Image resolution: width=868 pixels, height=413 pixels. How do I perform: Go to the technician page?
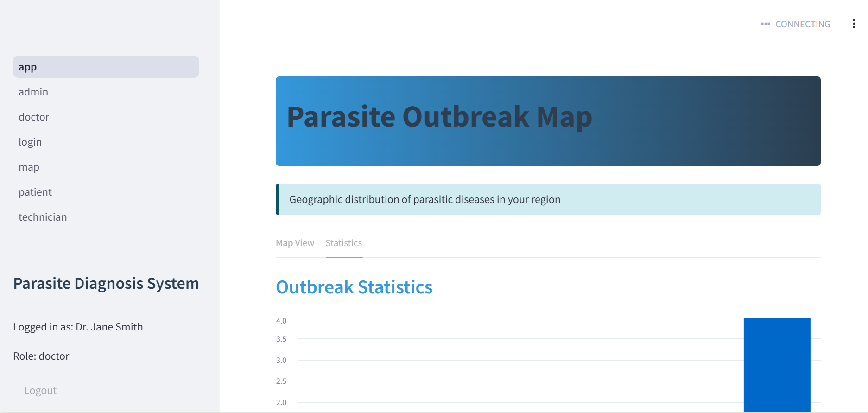click(x=106, y=217)
